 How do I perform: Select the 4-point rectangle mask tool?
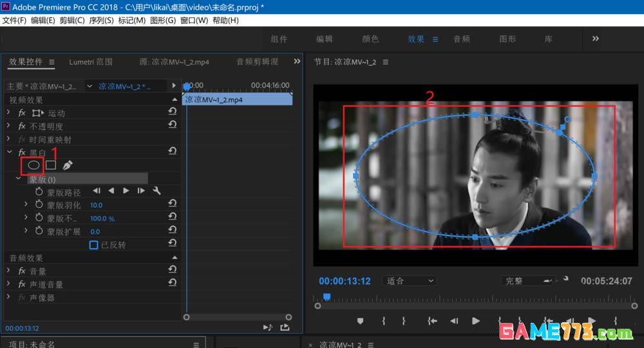tap(51, 165)
